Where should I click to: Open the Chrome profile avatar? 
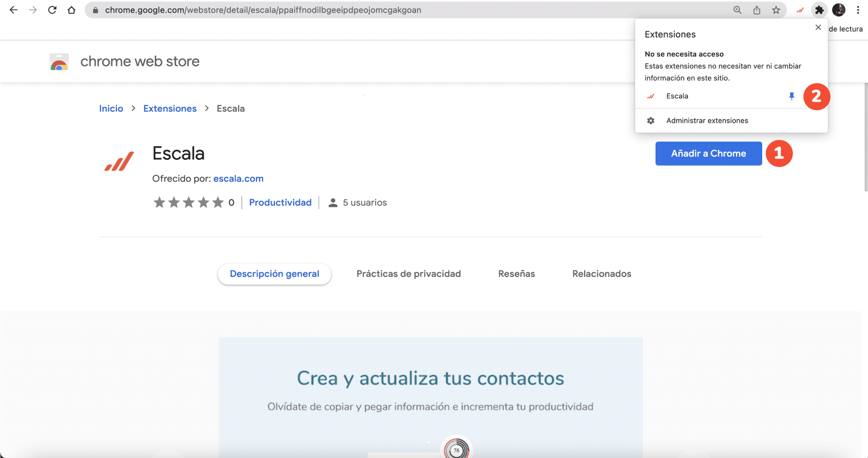[839, 10]
